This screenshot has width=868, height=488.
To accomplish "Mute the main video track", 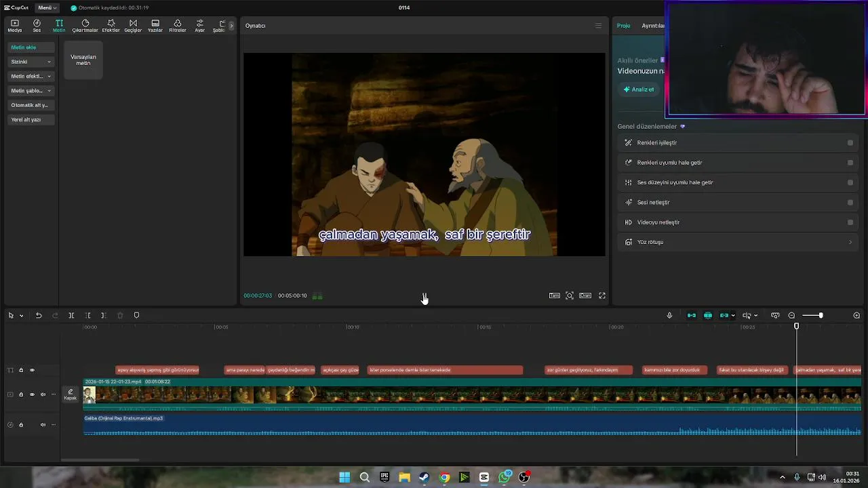I will pos(43,394).
